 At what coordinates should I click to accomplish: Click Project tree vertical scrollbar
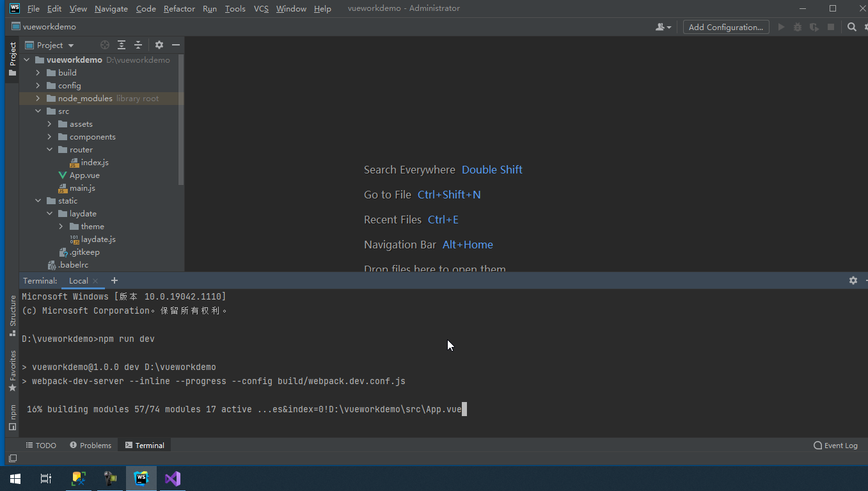tap(181, 120)
